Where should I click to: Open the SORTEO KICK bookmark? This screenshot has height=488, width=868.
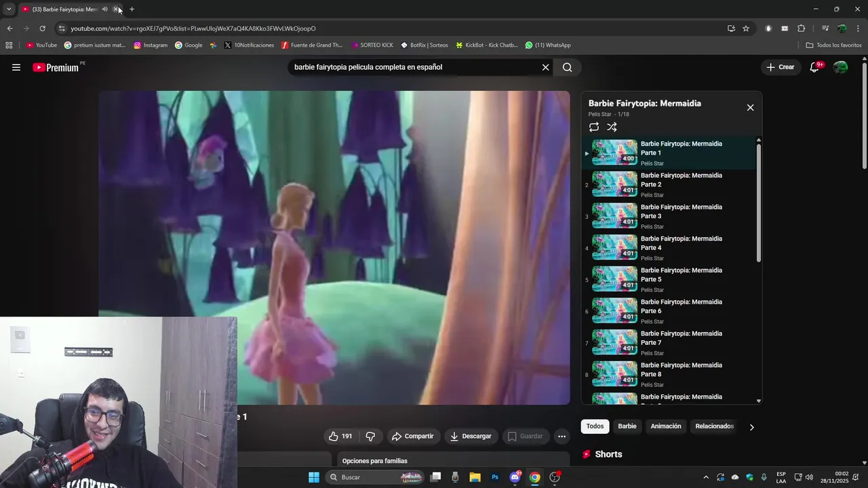click(x=372, y=45)
